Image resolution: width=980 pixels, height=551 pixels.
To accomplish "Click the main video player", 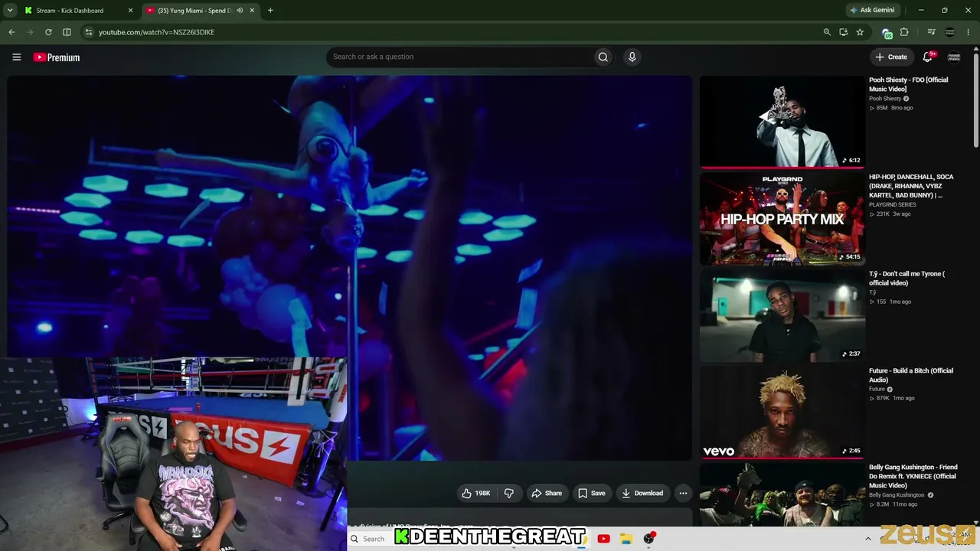I will (x=350, y=268).
